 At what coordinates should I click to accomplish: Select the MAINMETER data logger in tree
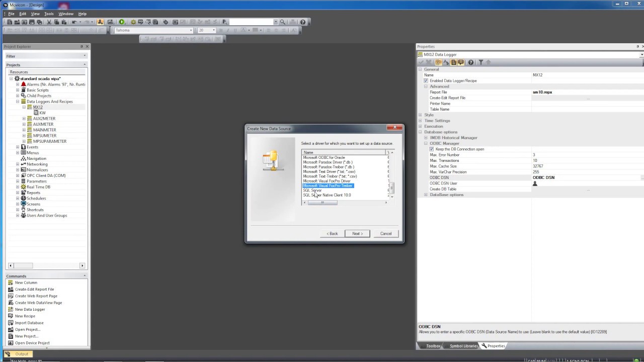pos(44,130)
